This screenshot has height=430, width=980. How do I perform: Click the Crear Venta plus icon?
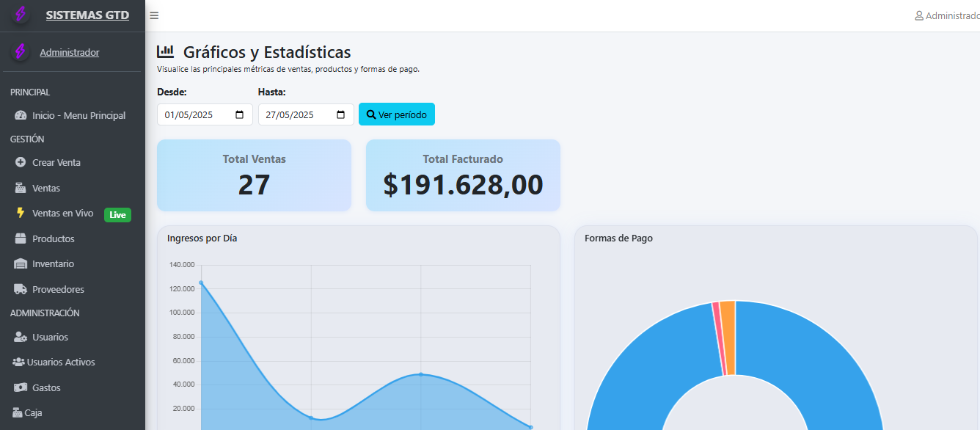(21, 162)
